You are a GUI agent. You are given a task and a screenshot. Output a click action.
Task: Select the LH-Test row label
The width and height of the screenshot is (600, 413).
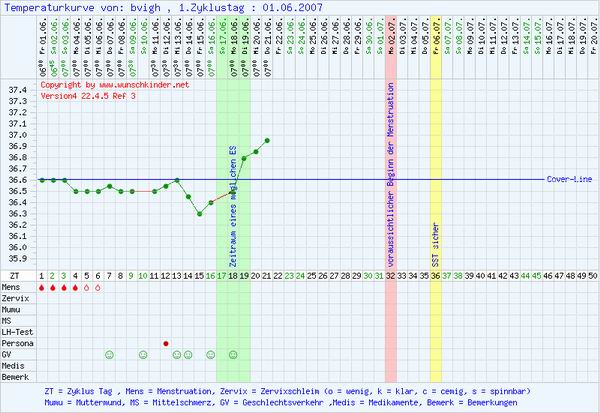(x=19, y=332)
